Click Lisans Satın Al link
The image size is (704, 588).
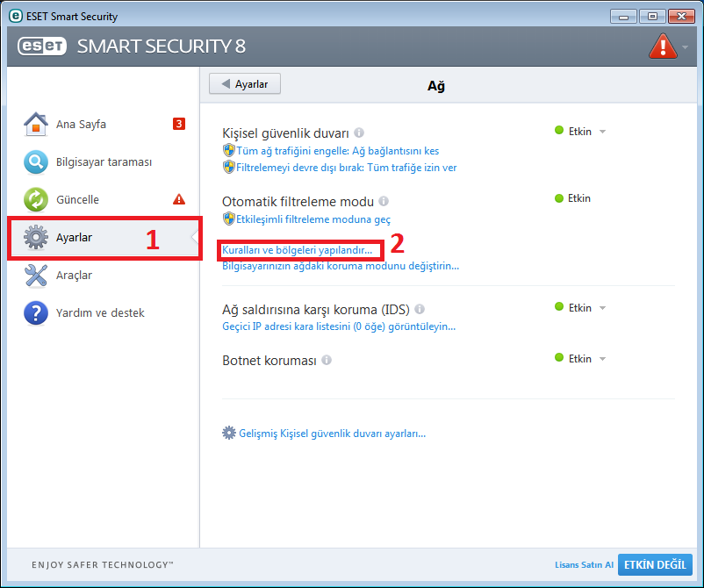(x=584, y=564)
